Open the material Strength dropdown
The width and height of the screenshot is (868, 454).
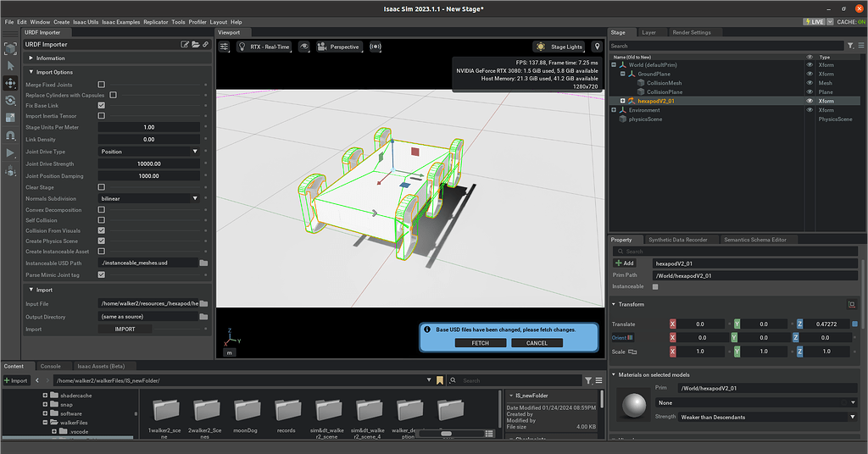[755, 417]
